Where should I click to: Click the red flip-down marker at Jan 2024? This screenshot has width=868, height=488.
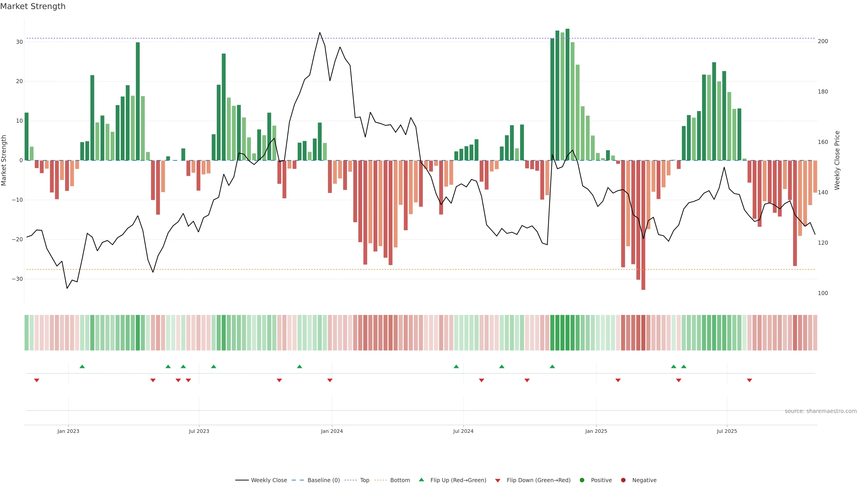coord(330,380)
